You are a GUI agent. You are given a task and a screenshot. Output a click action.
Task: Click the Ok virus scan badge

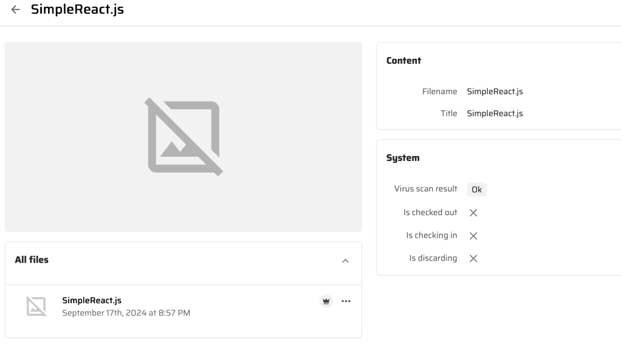coord(476,190)
